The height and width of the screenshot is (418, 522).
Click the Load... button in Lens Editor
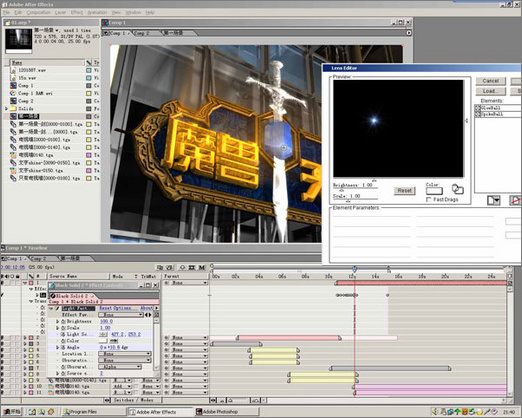pyautogui.click(x=490, y=91)
